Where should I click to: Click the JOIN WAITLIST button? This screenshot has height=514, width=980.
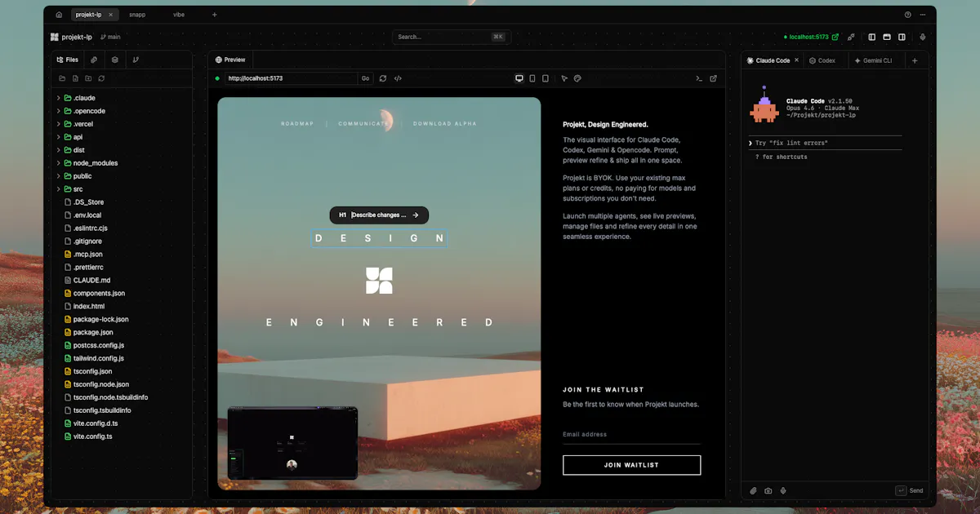tap(631, 465)
